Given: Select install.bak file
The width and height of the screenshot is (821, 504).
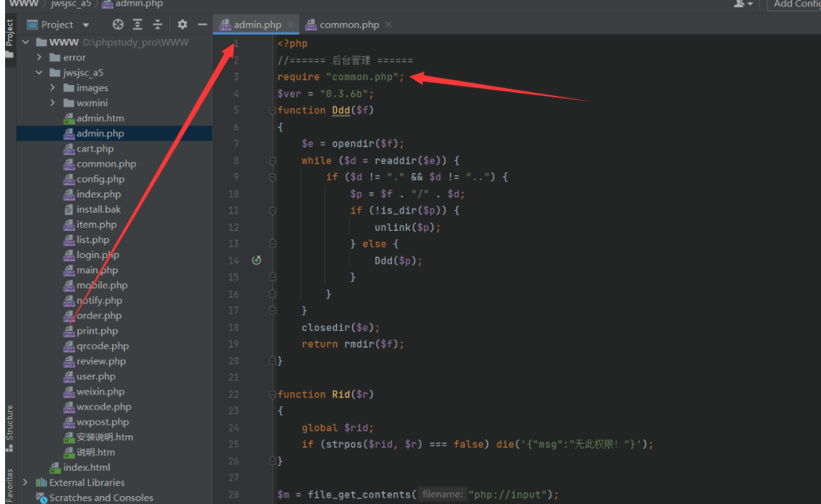Looking at the screenshot, I should [92, 209].
